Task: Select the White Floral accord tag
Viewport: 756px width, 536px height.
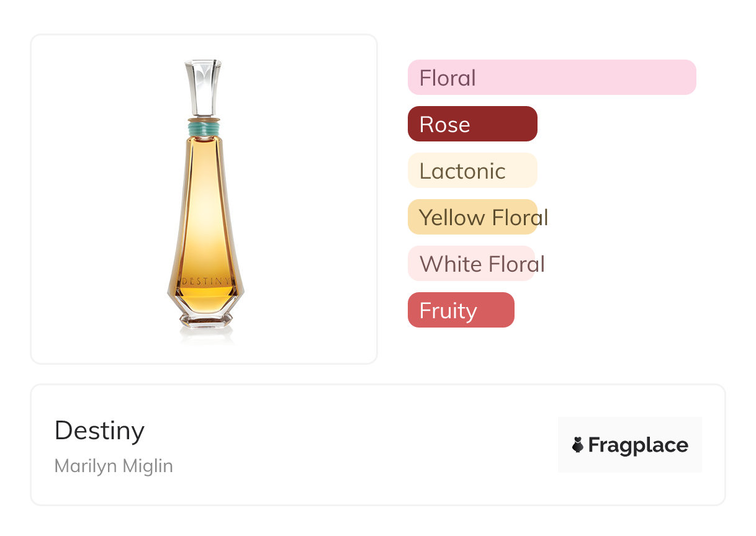Action: coord(470,264)
